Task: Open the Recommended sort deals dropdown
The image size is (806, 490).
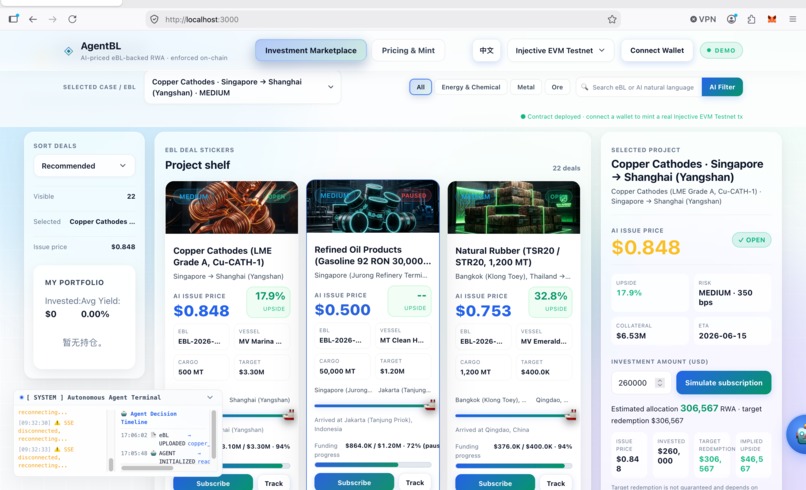Action: coord(84,166)
